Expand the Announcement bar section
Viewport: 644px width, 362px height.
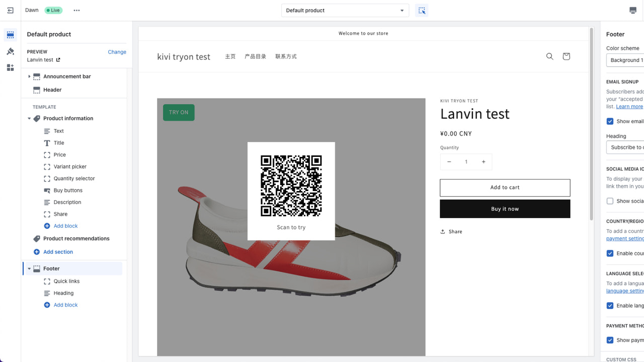(29, 76)
